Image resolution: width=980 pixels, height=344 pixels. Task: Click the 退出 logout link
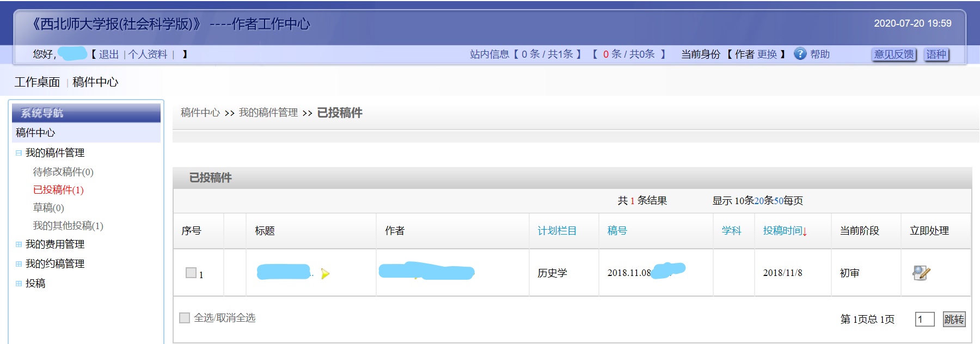(x=109, y=54)
